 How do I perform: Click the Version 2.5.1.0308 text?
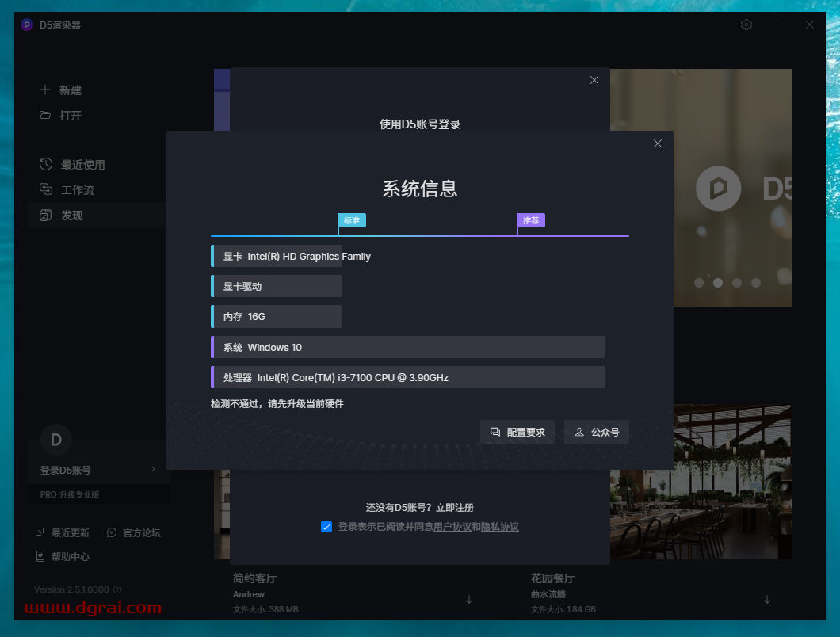coord(72,589)
